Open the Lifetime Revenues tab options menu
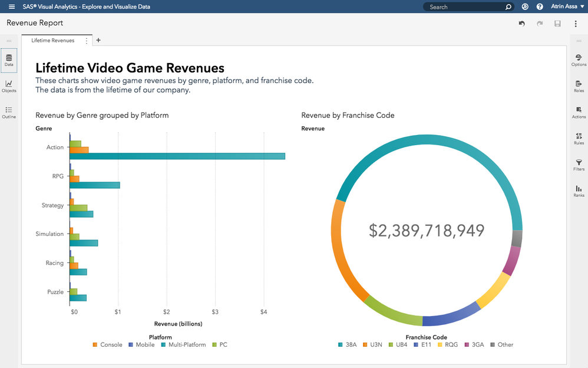Screen dimensions: 588x368 (x=87, y=41)
